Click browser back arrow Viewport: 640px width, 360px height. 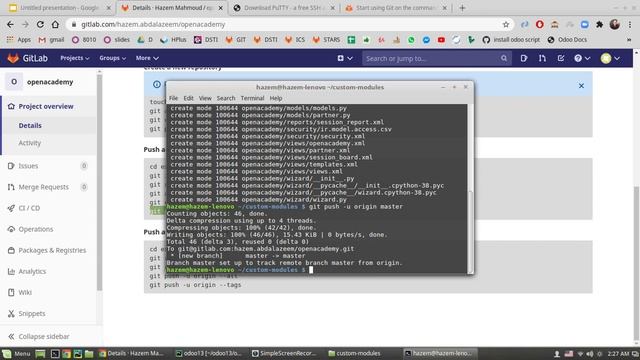(x=10, y=24)
